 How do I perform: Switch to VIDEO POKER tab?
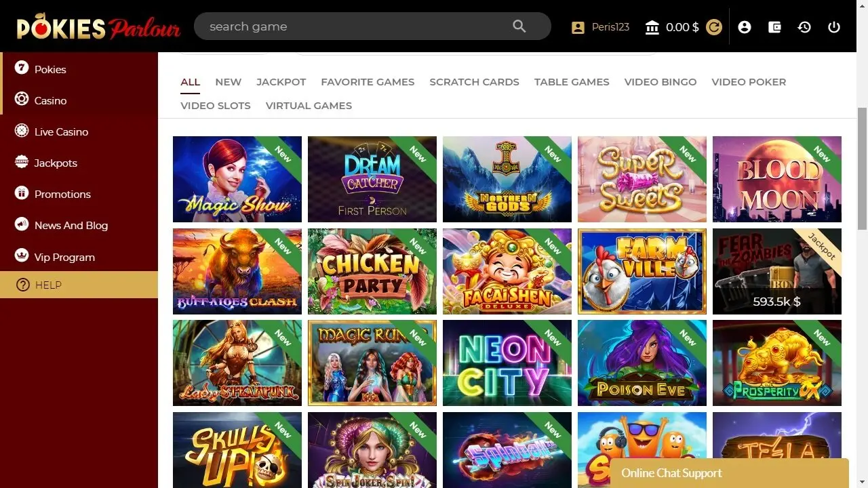[x=749, y=82]
